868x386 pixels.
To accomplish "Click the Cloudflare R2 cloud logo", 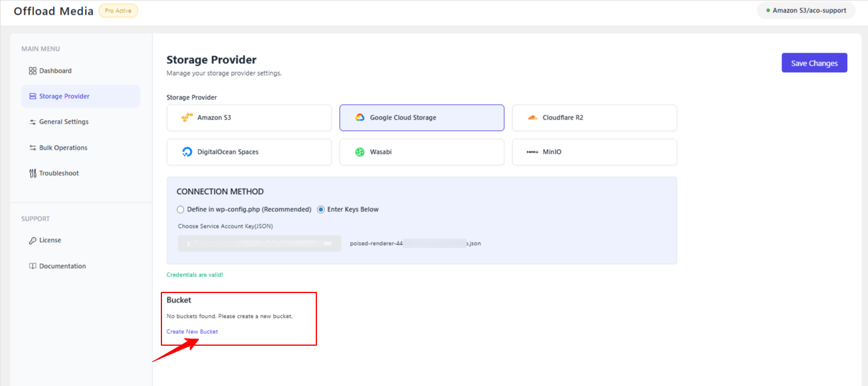I will (x=532, y=118).
